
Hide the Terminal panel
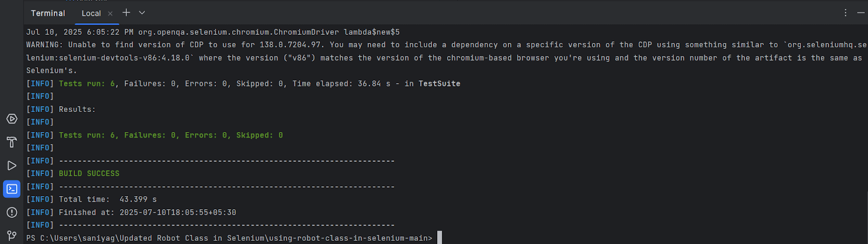click(x=861, y=12)
